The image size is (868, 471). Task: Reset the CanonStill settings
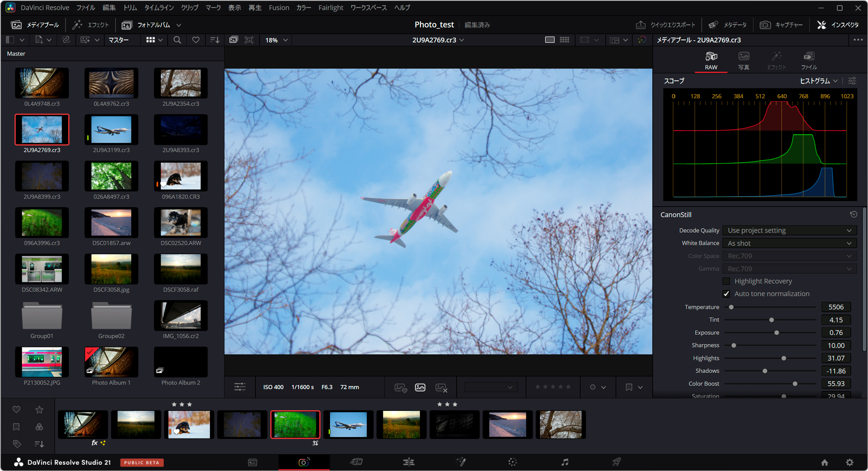tap(854, 214)
